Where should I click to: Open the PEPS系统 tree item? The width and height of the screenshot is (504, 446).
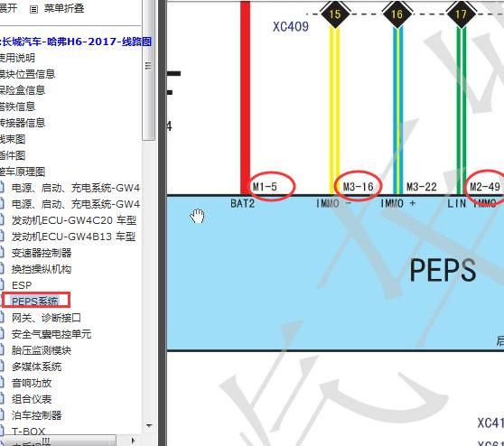35,301
